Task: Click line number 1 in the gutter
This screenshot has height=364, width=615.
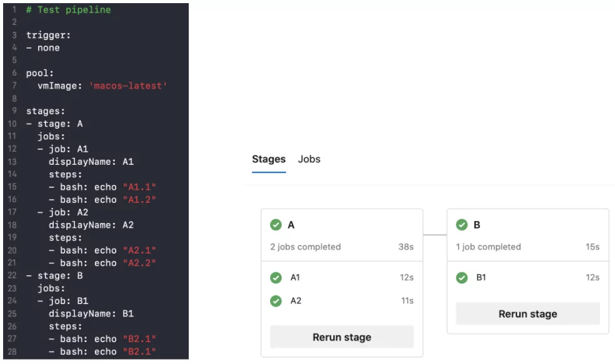Action: 14,10
